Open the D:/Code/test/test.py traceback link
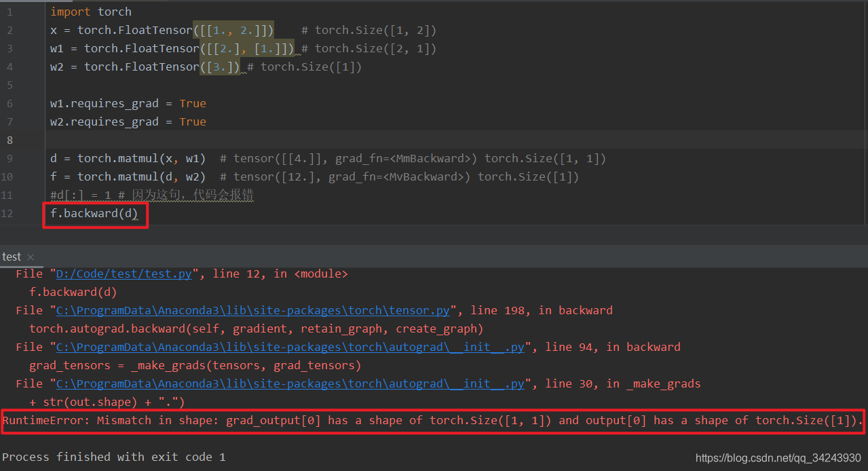Screen dimensions: 868x471 tap(124, 274)
